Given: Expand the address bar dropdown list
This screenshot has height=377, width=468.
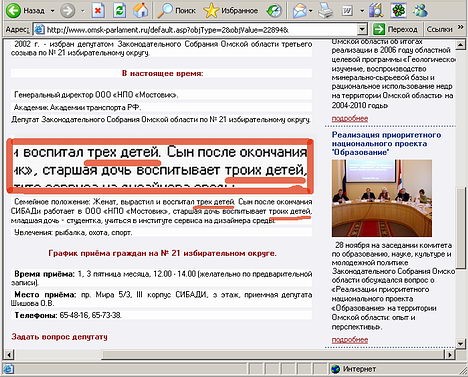Looking at the screenshot, I should [362, 30].
